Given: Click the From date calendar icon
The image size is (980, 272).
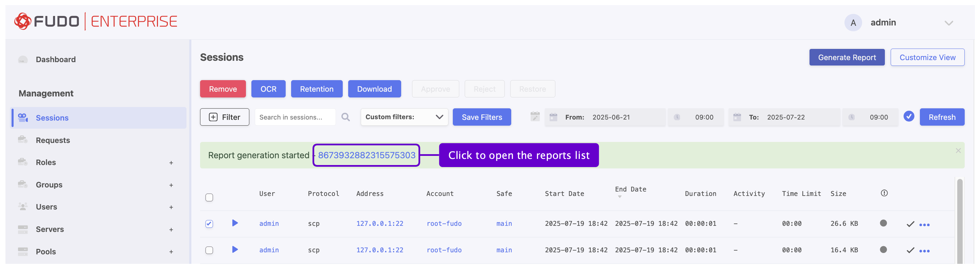Looking at the screenshot, I should pyautogui.click(x=553, y=117).
